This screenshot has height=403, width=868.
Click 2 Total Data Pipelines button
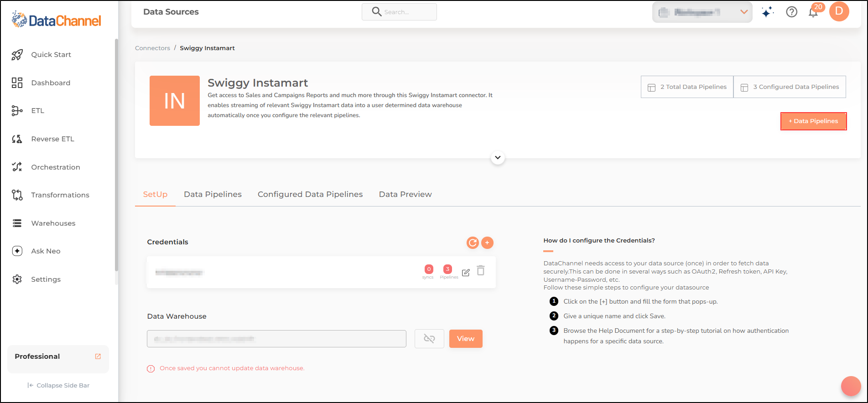click(x=687, y=87)
